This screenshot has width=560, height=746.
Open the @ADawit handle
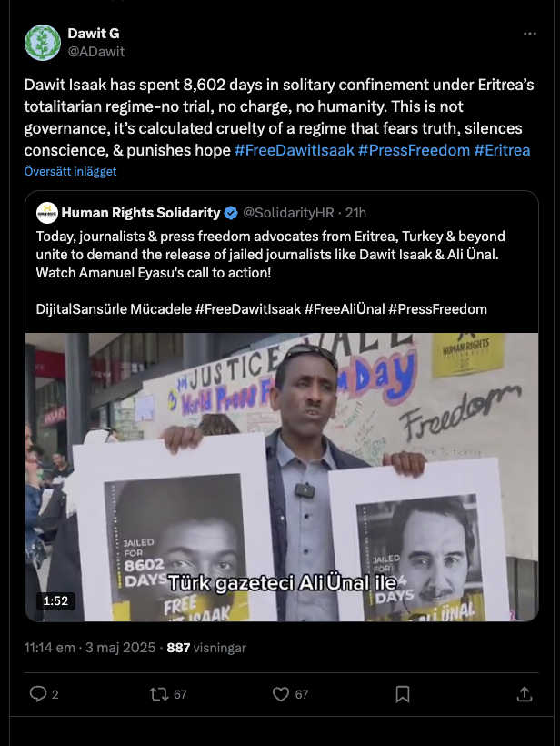[x=96, y=51]
